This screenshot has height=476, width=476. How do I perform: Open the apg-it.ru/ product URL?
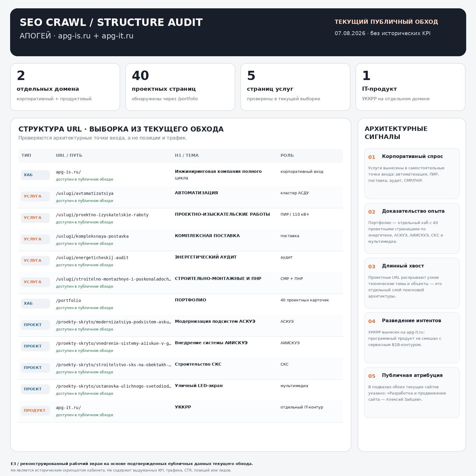[68, 408]
